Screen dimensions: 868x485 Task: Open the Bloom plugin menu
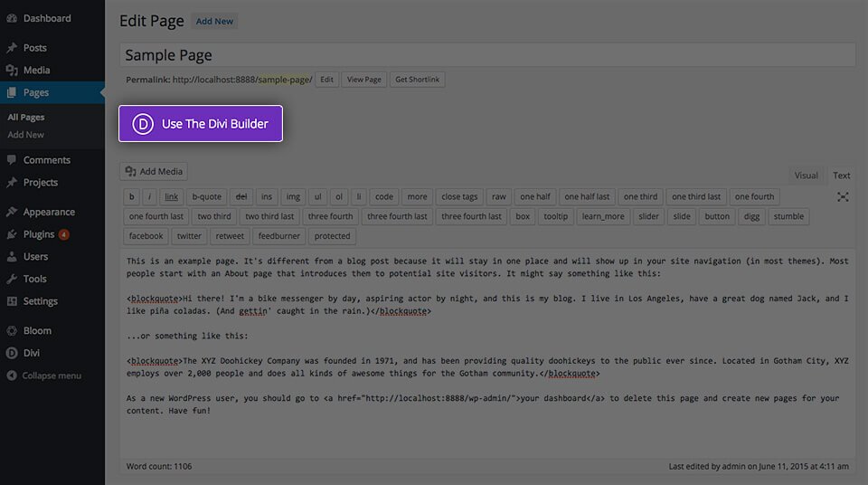tap(37, 330)
